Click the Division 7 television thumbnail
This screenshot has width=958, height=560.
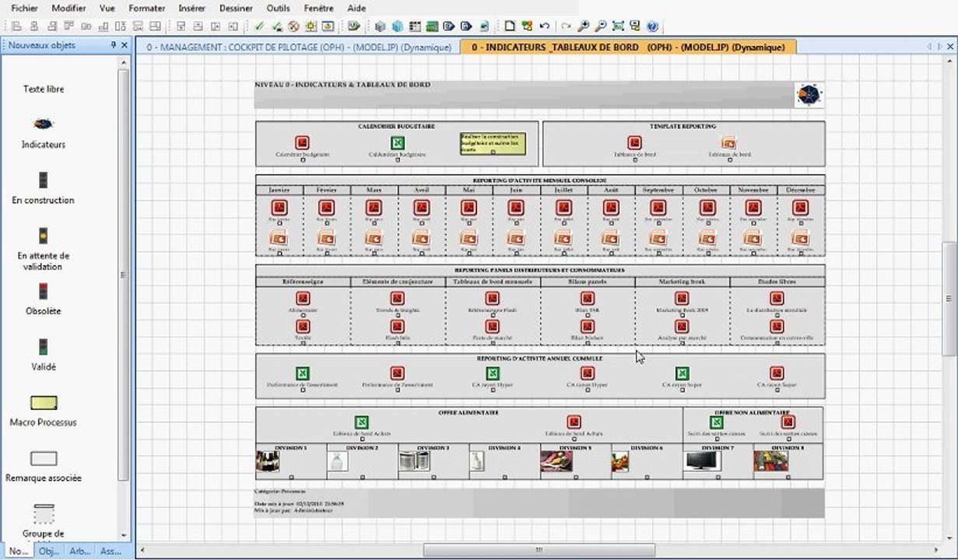(x=703, y=461)
